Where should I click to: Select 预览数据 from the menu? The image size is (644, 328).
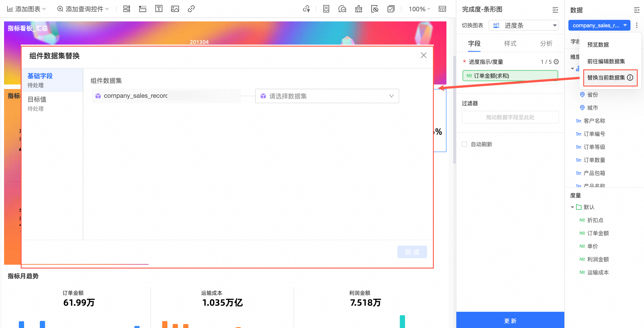pyautogui.click(x=598, y=45)
